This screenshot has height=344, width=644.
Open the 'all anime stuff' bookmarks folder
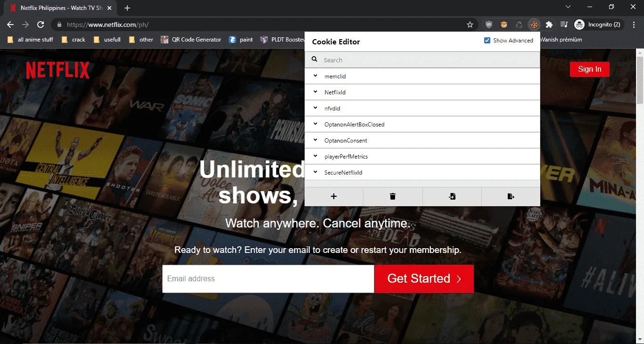click(31, 40)
